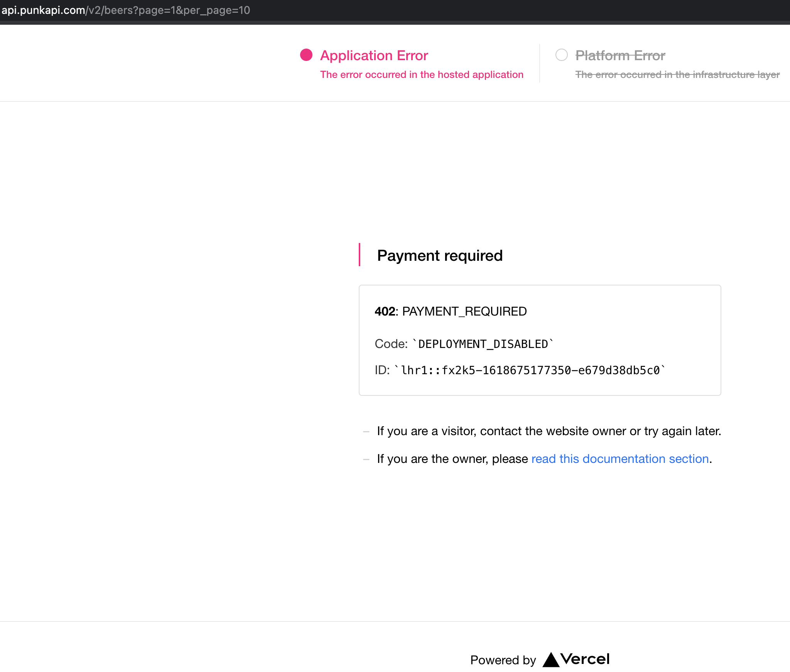Click the divider line between the error type labels
The image size is (790, 672).
(540, 63)
